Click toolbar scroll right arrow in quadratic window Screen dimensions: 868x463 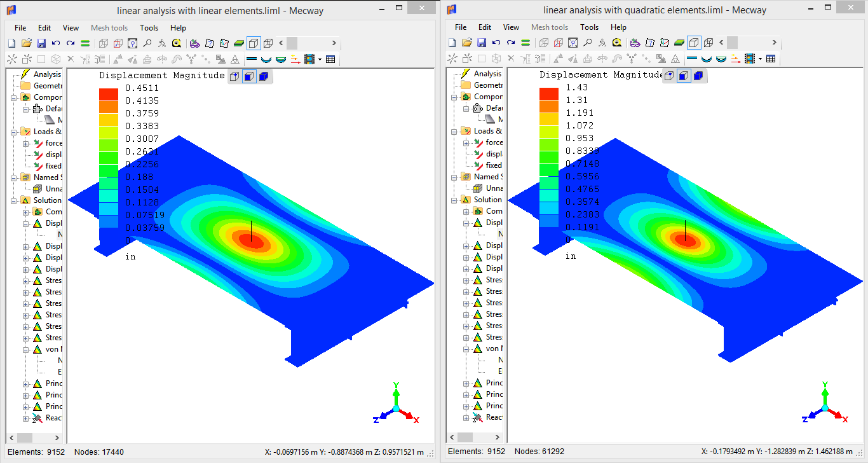pyautogui.click(x=775, y=43)
